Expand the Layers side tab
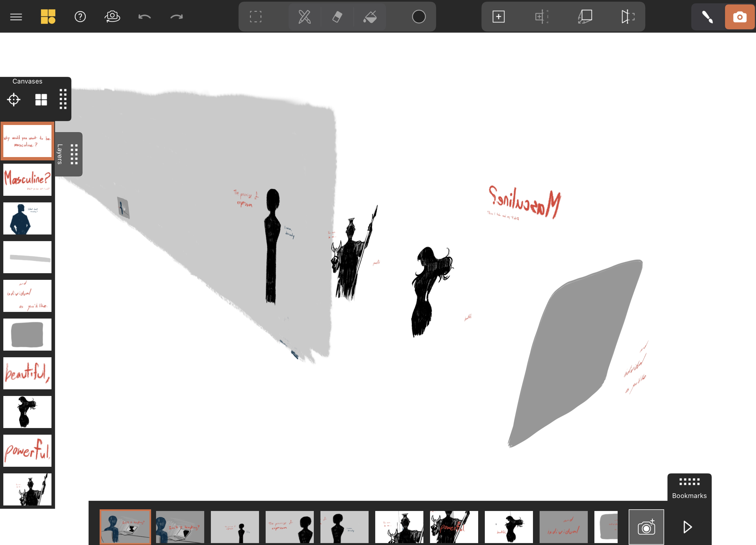The width and height of the screenshot is (756, 545). pos(60,154)
